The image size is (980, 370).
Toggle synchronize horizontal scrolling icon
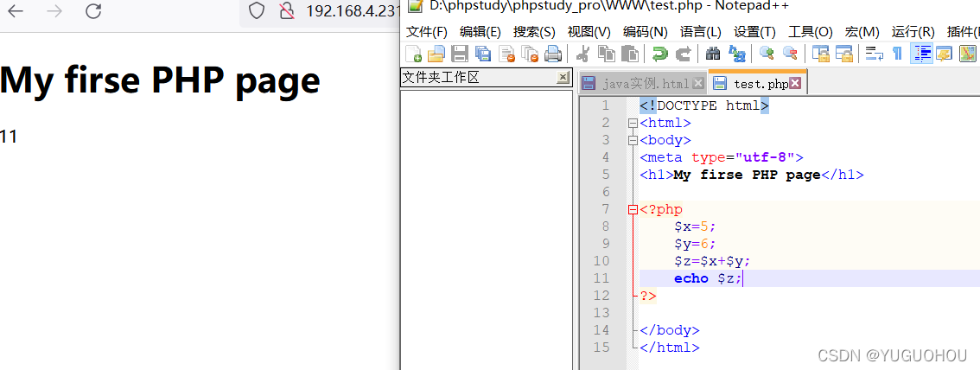coord(843,54)
